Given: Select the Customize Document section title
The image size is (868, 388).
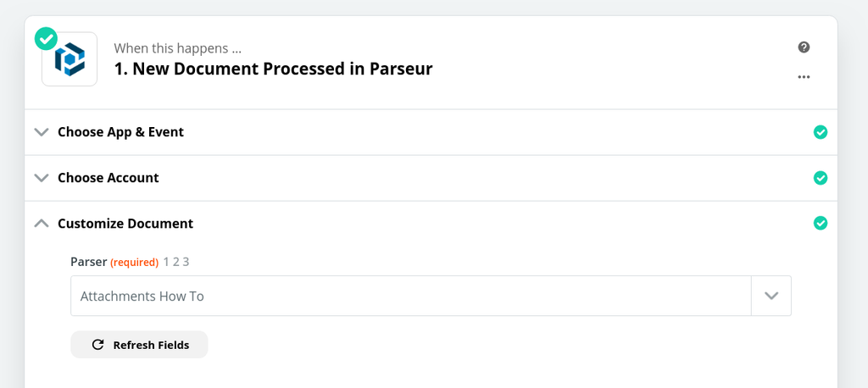Looking at the screenshot, I should 125,224.
